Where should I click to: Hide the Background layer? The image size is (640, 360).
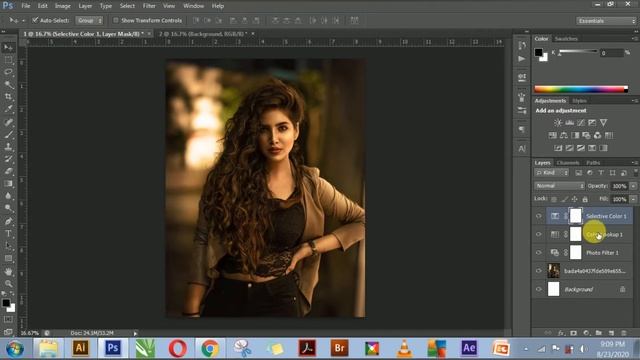[539, 289]
